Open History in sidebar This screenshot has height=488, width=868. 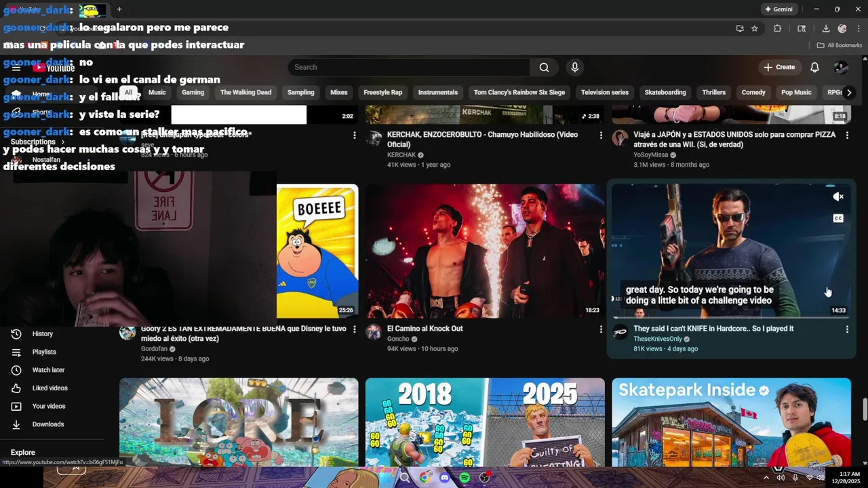pyautogui.click(x=42, y=333)
